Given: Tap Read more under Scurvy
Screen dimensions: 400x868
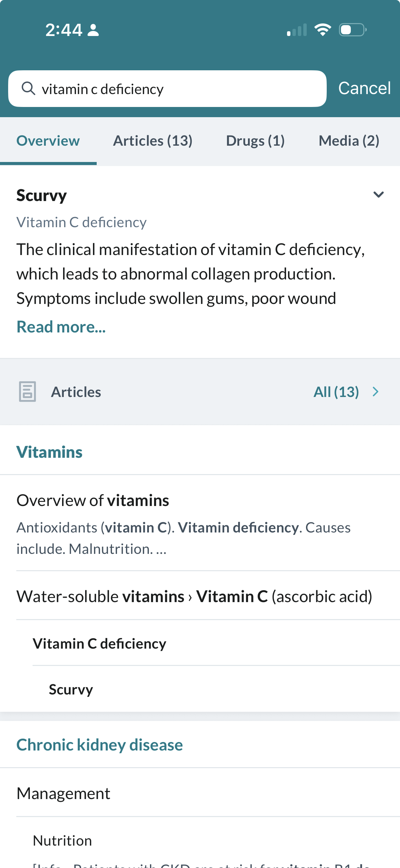Looking at the screenshot, I should [61, 327].
